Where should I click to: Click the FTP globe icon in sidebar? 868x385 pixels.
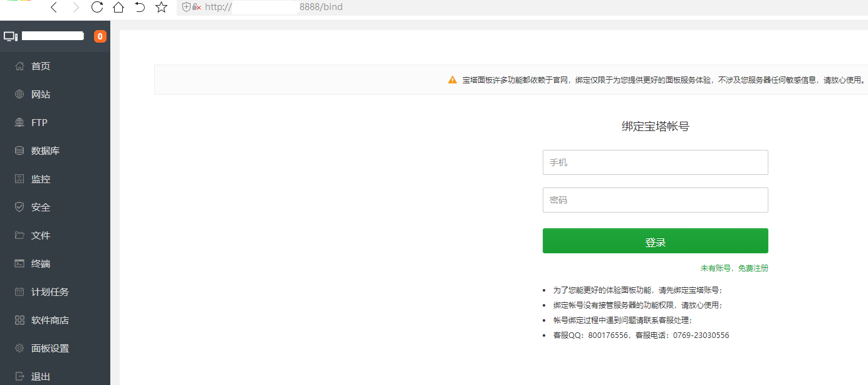coord(19,122)
